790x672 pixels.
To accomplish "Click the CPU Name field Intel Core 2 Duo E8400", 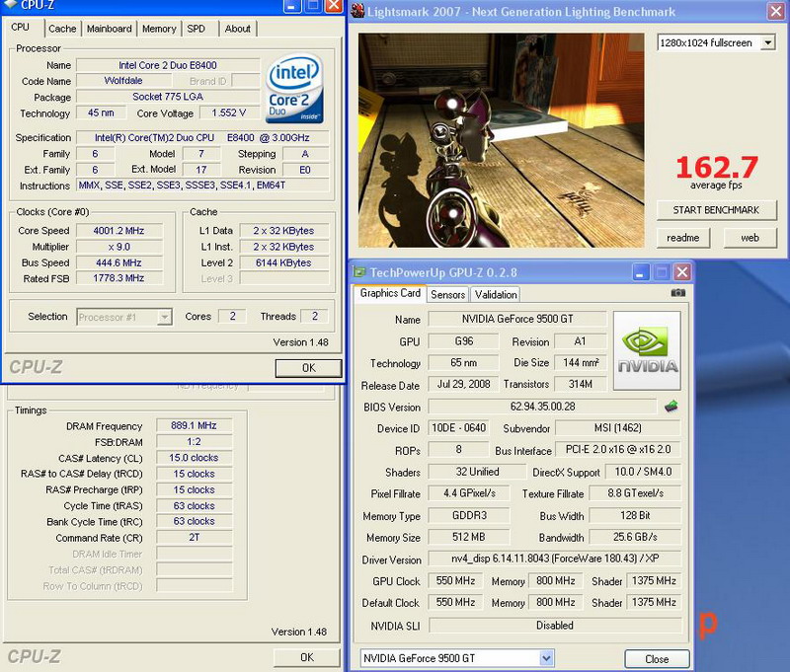I will tap(168, 65).
